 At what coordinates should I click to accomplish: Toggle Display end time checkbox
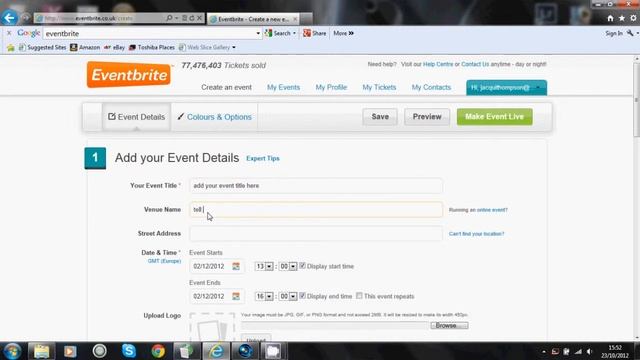[302, 296]
